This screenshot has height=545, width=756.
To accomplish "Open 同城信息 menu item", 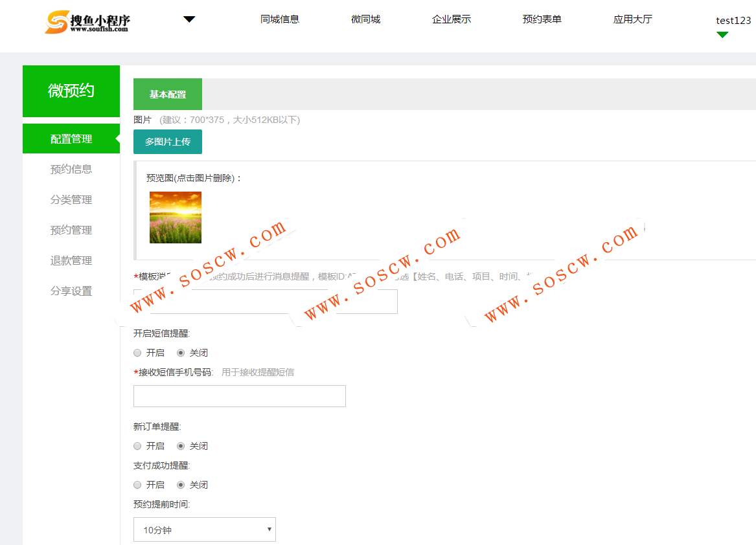I will 280,19.
